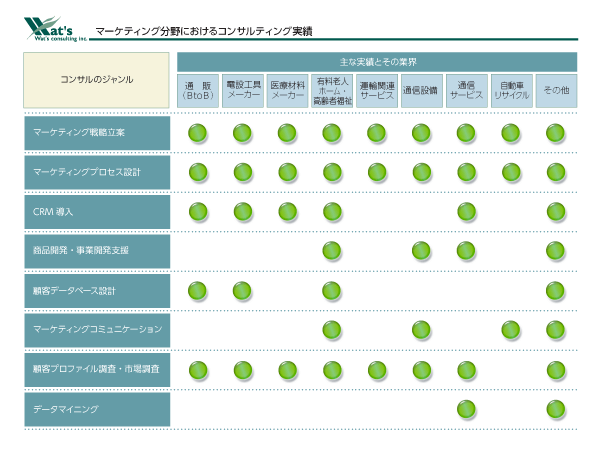The image size is (600, 450).
Task: Click the マーケティングコミュニケーション row label
Action: 97,330
